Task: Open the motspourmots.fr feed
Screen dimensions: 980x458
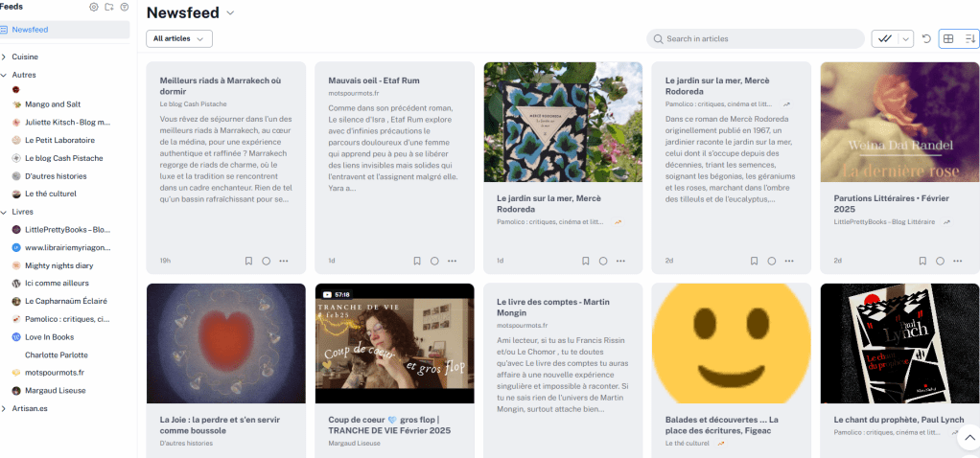Action: coord(55,373)
